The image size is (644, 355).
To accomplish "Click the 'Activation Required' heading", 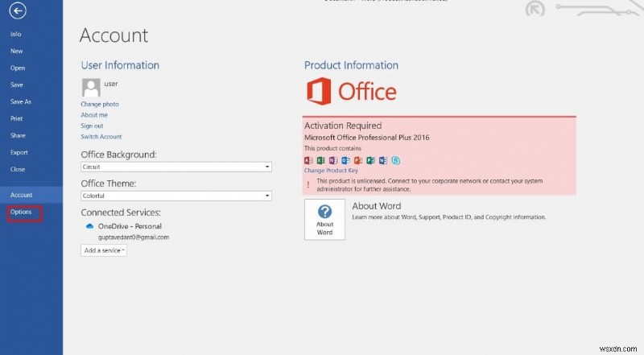I will [343, 126].
